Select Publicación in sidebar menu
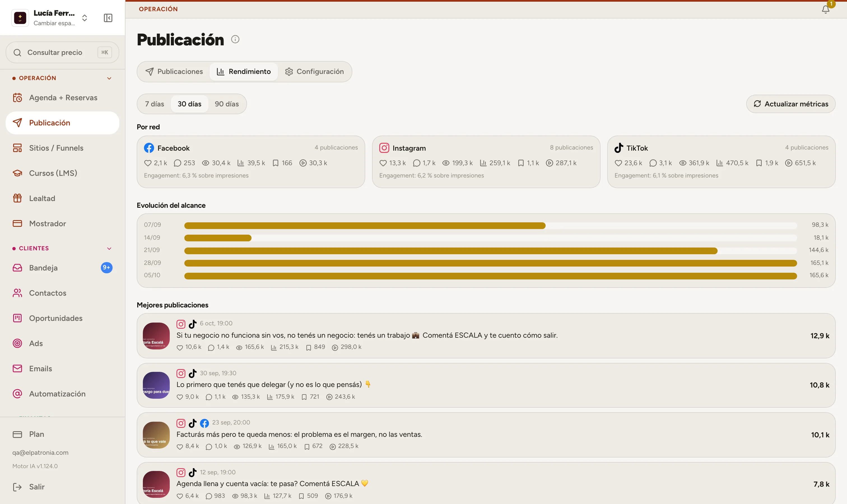The height and width of the screenshot is (504, 847). (62, 123)
